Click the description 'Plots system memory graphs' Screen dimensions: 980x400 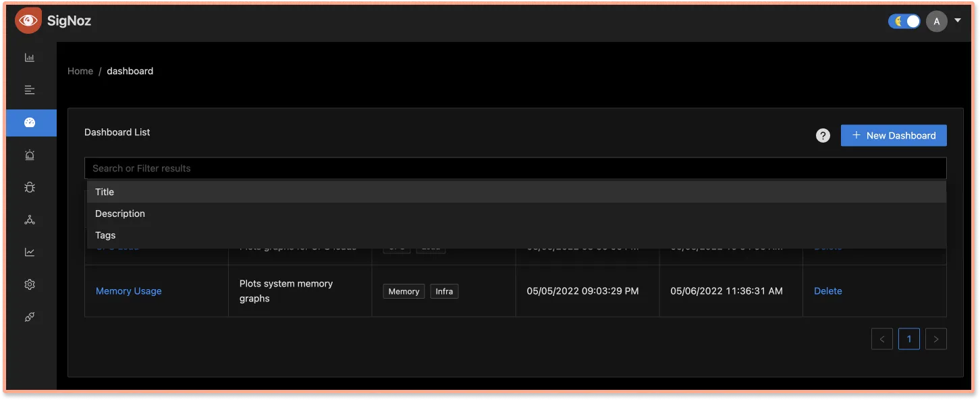[286, 291]
